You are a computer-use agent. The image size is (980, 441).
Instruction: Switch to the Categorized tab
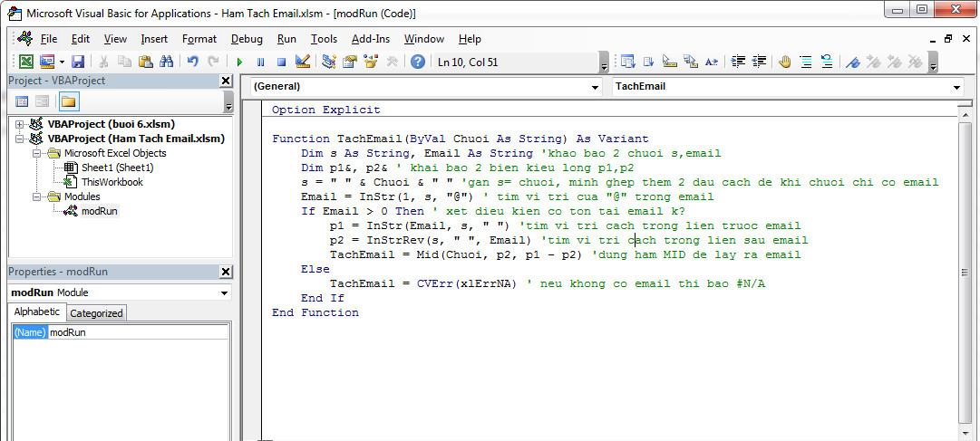[x=96, y=313]
